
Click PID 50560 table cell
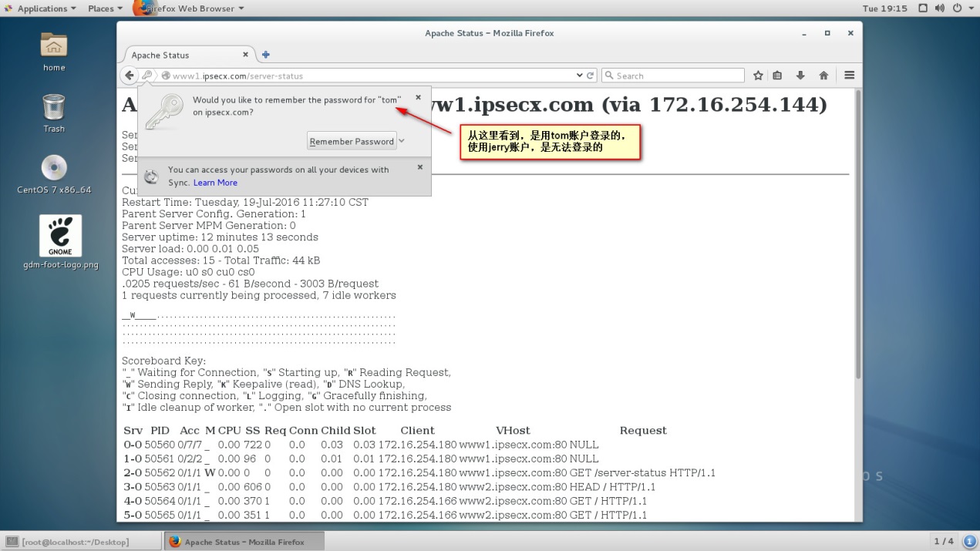point(160,445)
